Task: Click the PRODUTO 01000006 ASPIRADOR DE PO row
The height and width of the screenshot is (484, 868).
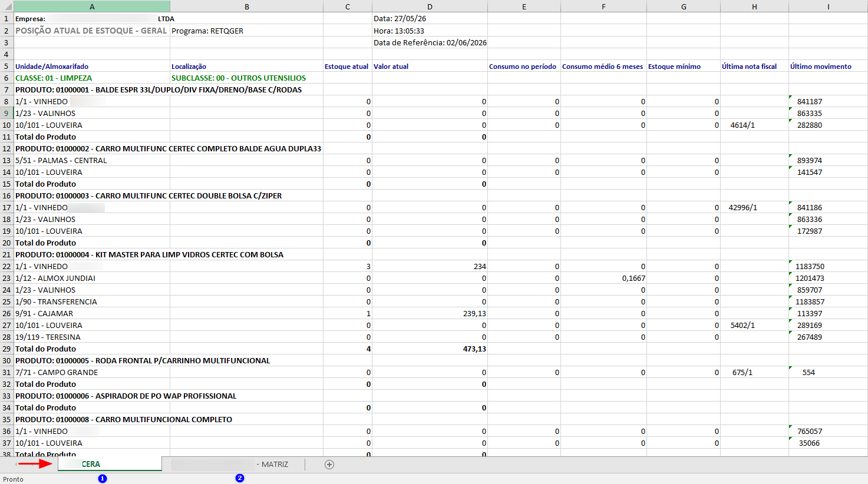Action: click(126, 396)
